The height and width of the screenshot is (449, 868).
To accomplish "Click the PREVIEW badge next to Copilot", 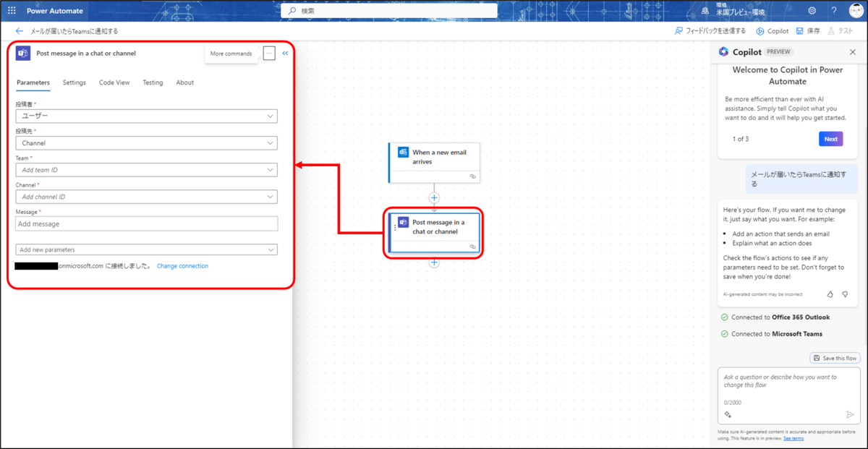I will click(x=779, y=52).
